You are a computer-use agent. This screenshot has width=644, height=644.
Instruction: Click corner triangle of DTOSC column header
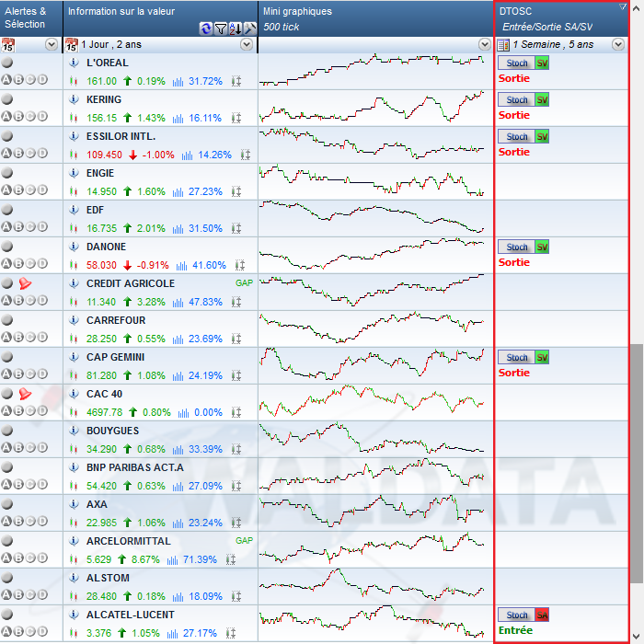(x=623, y=6)
